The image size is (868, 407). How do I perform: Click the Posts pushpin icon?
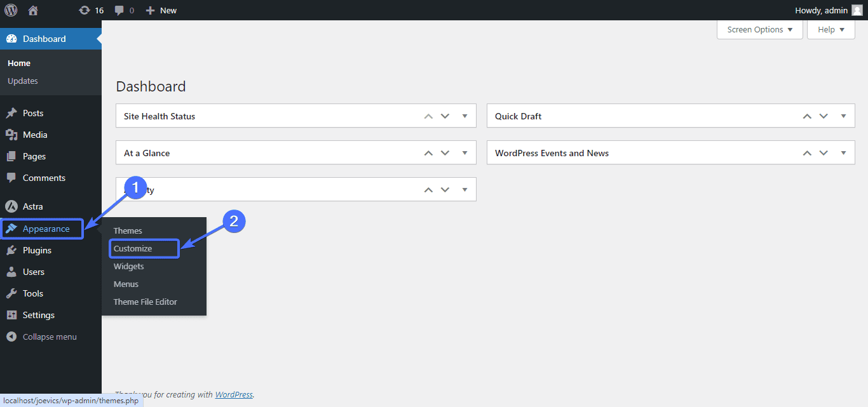11,113
